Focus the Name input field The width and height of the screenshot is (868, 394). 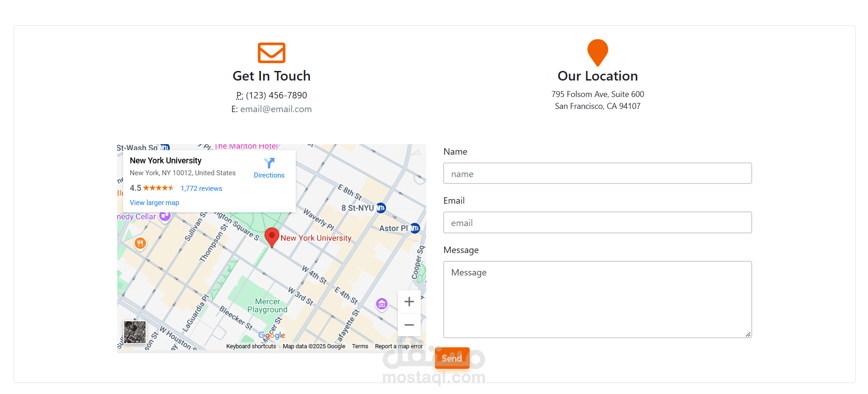pos(597,173)
